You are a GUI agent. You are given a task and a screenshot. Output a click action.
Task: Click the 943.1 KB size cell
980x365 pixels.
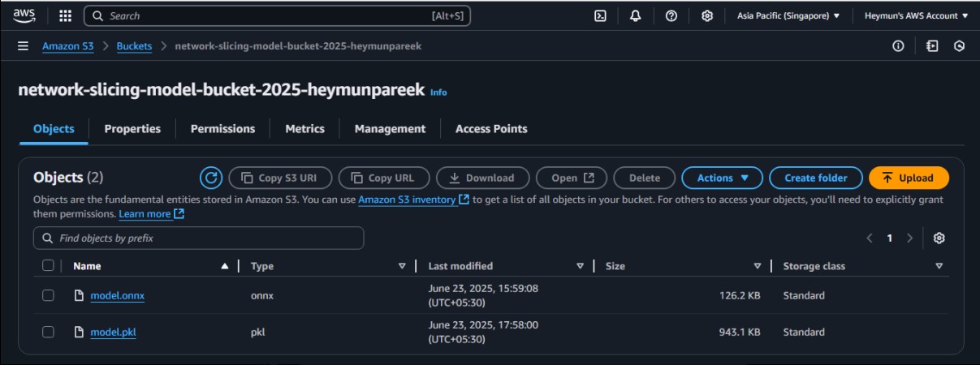pos(740,333)
